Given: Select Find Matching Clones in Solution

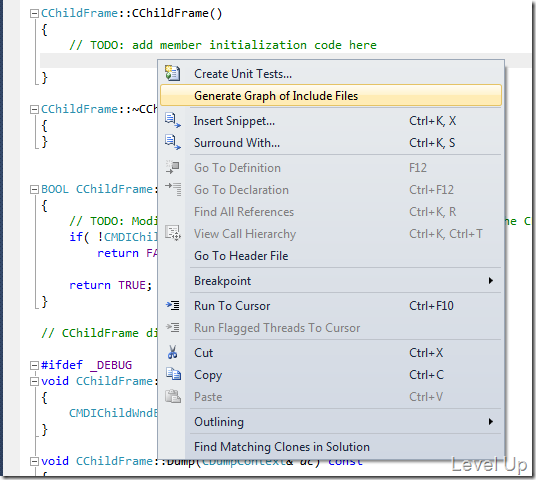Looking at the screenshot, I should 331,447.
